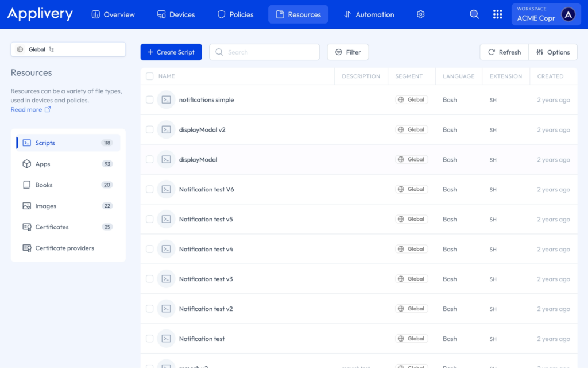The width and height of the screenshot is (588, 368).
Task: Tick the checkbox for Notification test V6
Action: (x=150, y=190)
